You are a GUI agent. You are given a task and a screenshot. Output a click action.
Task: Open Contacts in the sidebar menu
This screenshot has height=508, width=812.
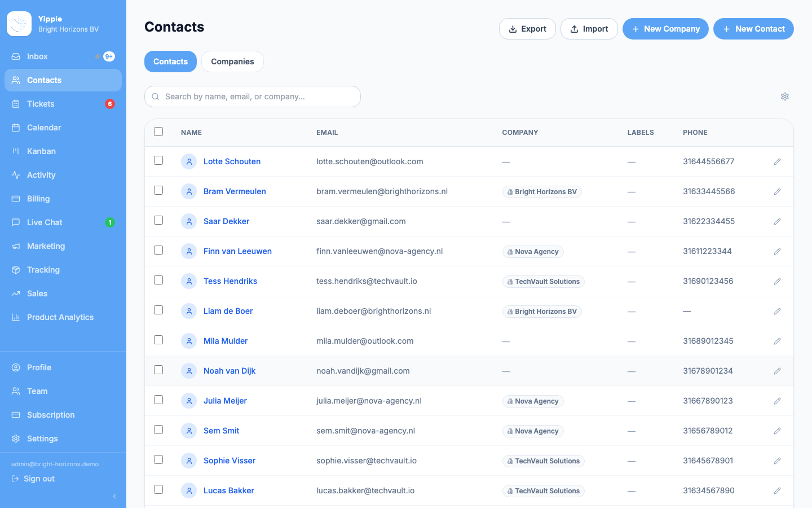[x=63, y=80]
